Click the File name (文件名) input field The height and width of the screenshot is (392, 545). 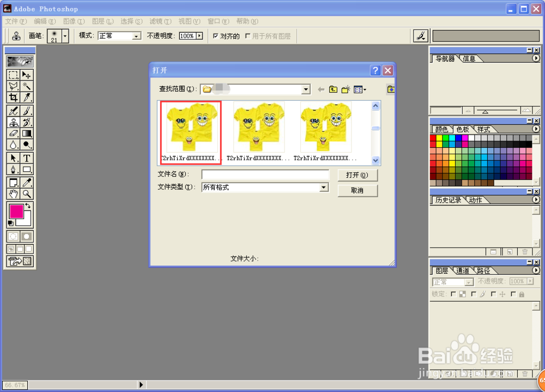pyautogui.click(x=265, y=174)
